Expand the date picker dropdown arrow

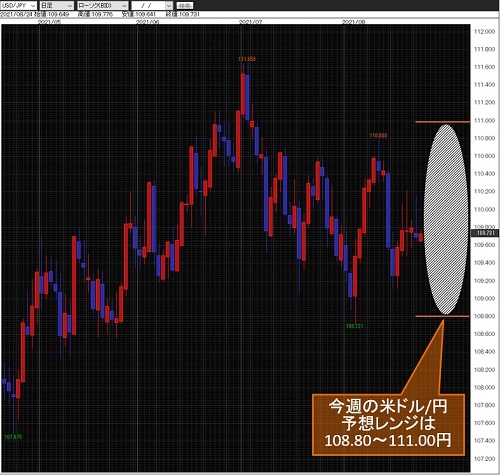(169, 5)
